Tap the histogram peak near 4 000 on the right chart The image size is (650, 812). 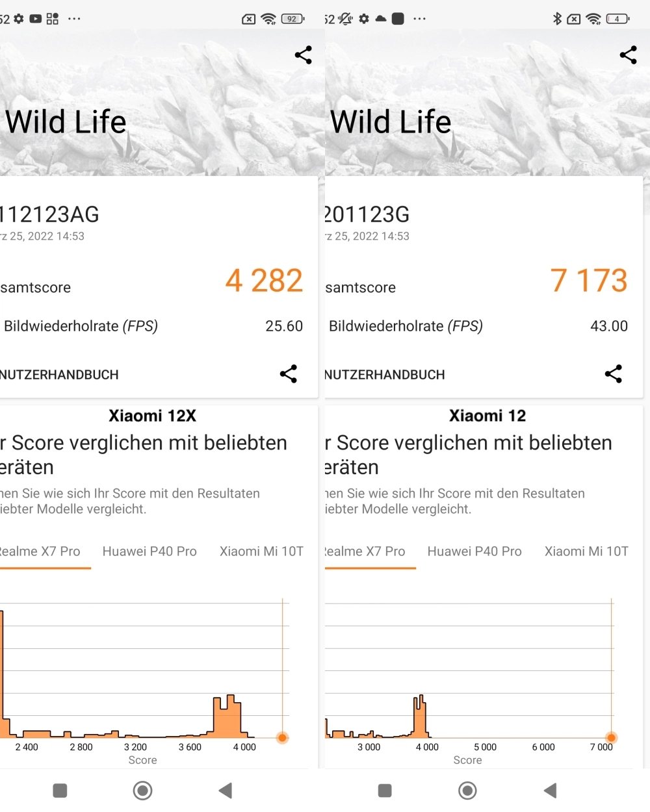tap(421, 717)
